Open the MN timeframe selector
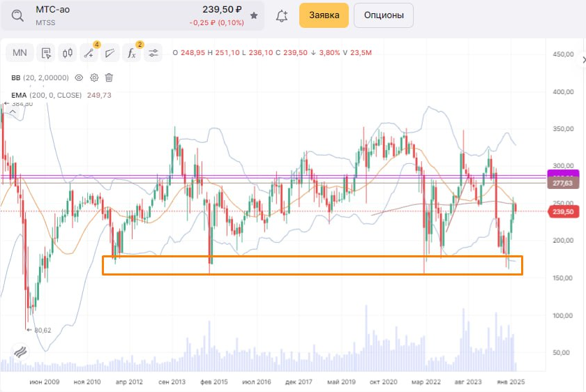This screenshot has width=586, height=392. [x=20, y=53]
